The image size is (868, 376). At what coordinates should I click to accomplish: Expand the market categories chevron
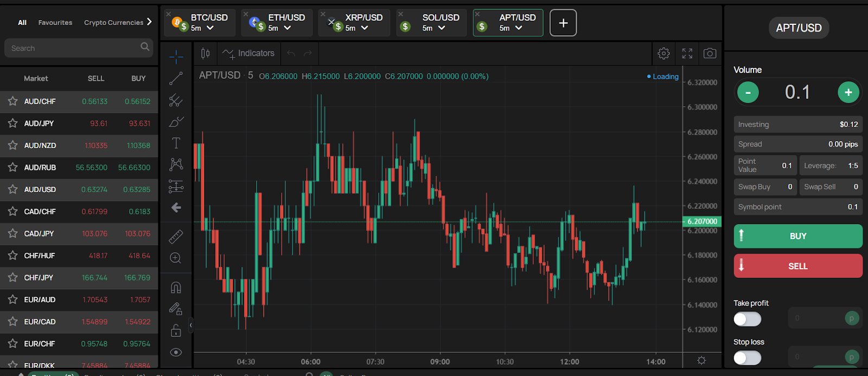point(149,22)
